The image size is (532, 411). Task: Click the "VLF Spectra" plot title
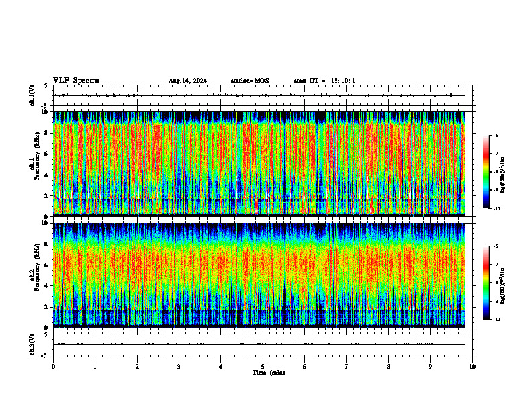click(x=76, y=81)
